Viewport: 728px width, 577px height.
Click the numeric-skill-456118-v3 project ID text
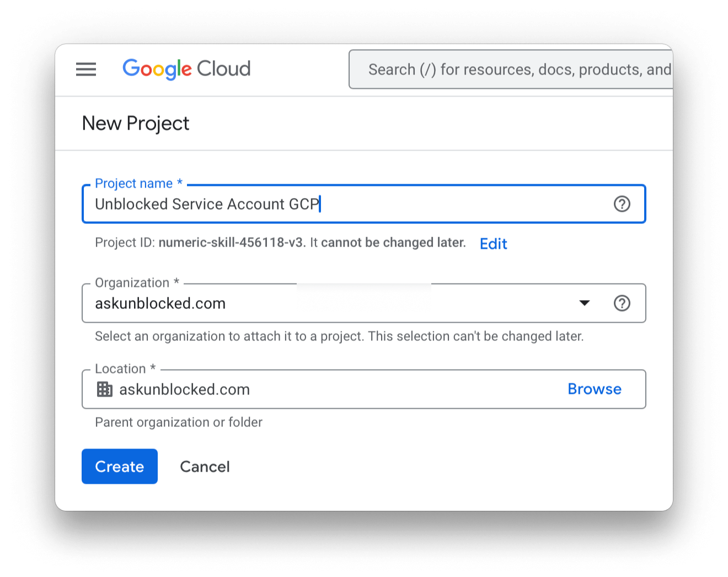coord(231,243)
